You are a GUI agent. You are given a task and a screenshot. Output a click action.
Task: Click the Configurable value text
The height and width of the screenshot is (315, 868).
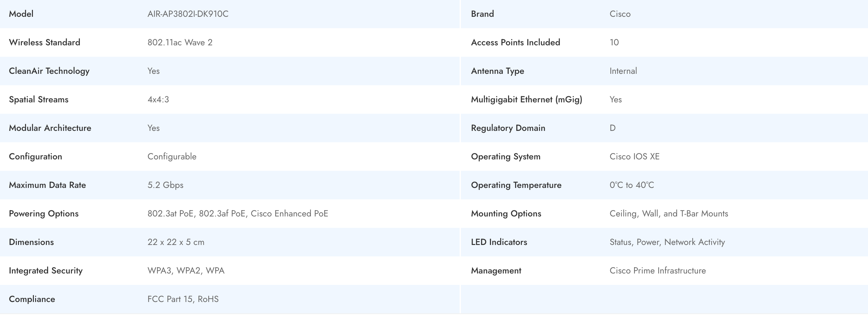click(x=172, y=157)
